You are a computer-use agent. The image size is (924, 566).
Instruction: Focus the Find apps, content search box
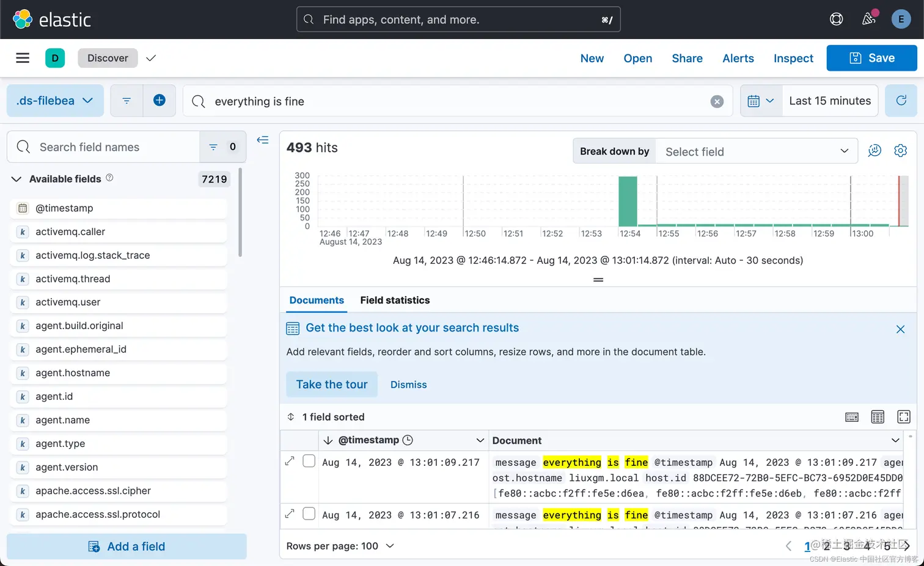(x=458, y=20)
